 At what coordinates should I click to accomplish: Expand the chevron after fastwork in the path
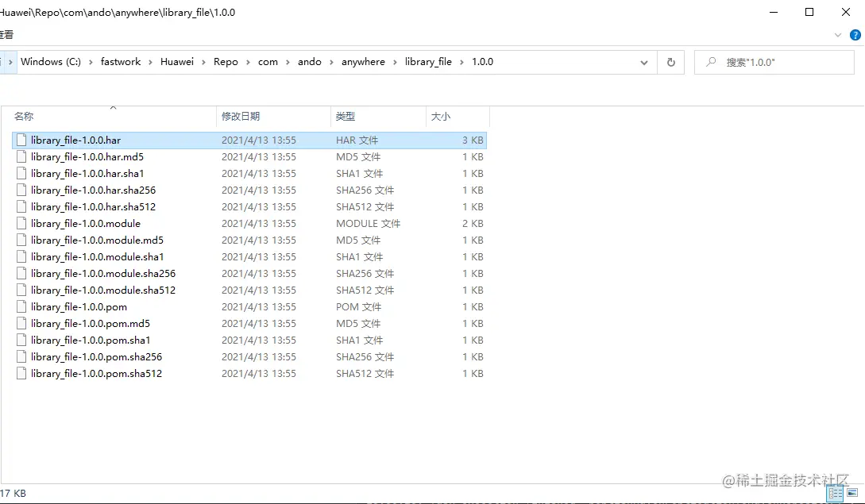(x=150, y=63)
